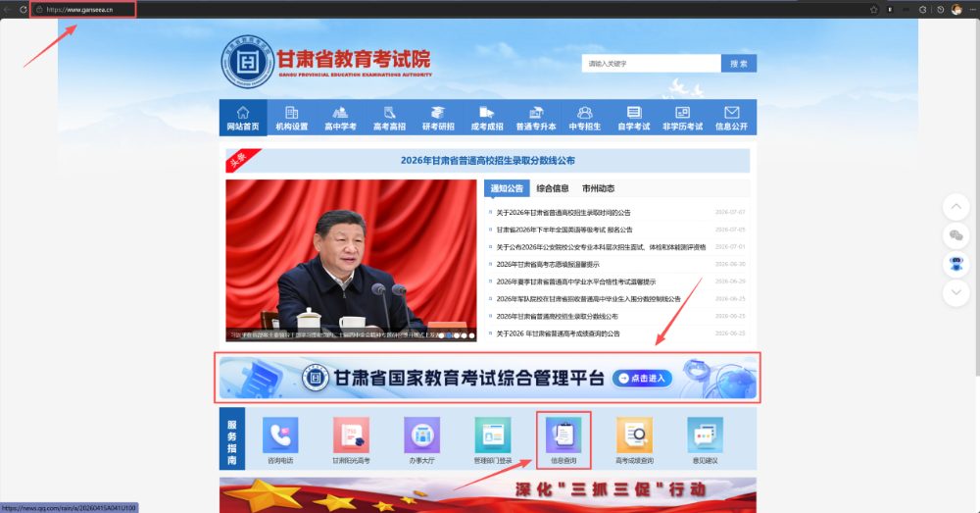980x513 pixels.
Task: Click the floating down chevron button
Action: coord(956,292)
